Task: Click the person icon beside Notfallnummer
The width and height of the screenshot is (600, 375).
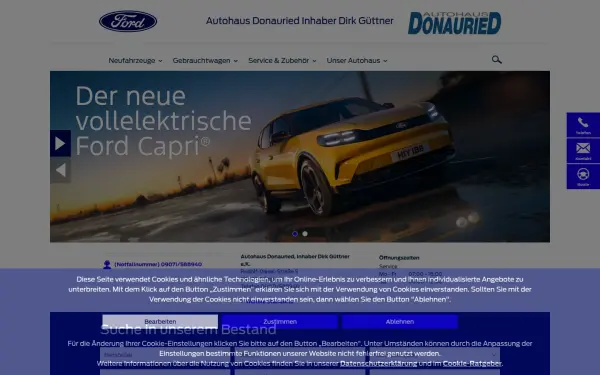Action: [x=107, y=264]
